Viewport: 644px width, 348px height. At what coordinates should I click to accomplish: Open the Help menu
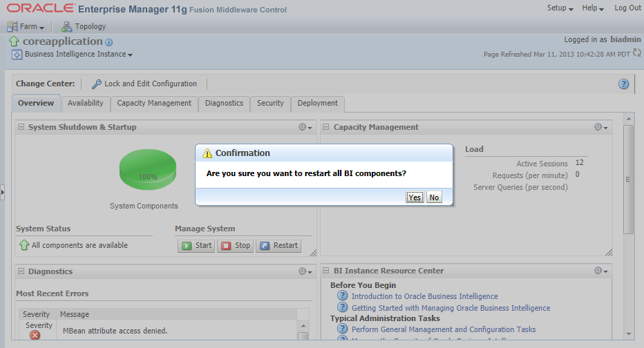pyautogui.click(x=593, y=8)
